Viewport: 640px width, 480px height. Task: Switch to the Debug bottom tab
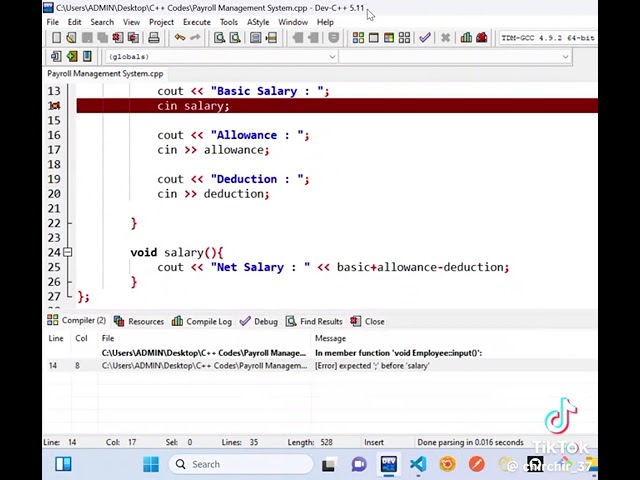(259, 322)
